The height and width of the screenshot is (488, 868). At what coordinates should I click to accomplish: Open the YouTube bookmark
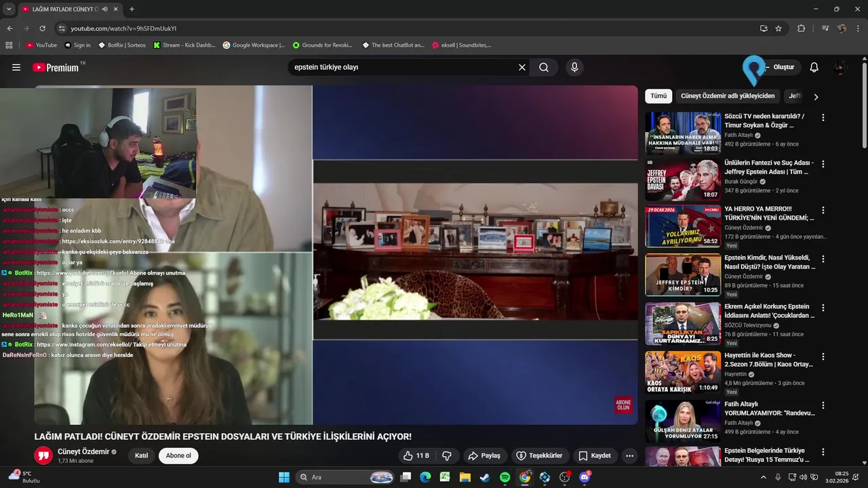(x=41, y=45)
